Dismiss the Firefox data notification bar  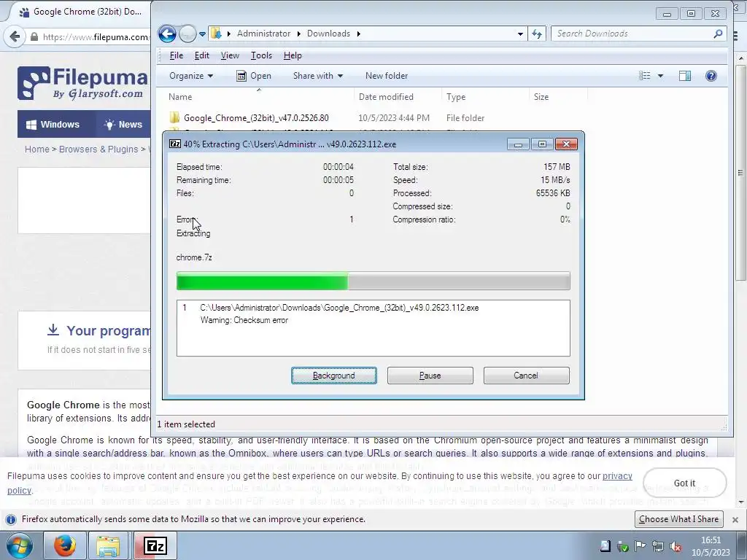[x=735, y=519]
